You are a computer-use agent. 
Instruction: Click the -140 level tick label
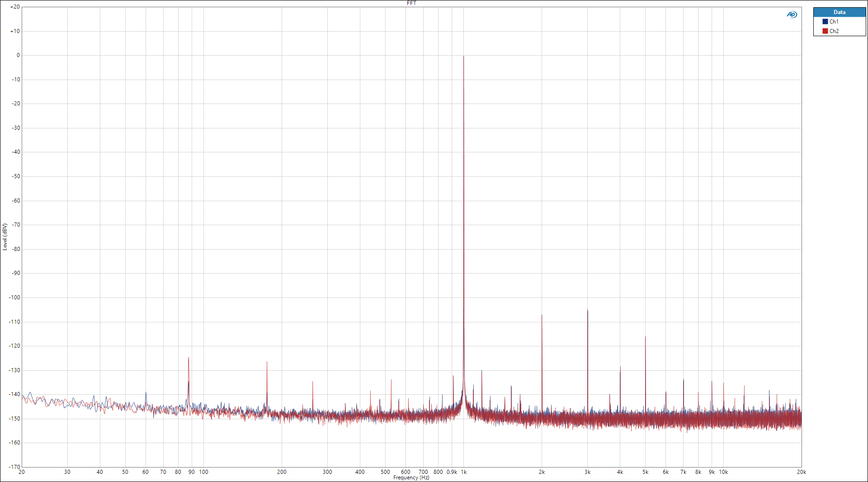[x=15, y=394]
